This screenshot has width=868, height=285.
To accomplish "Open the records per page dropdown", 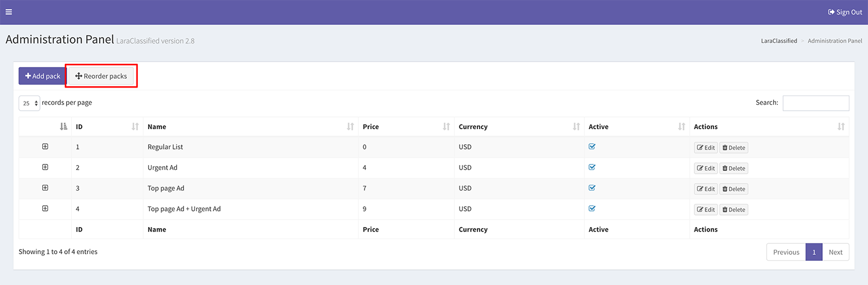I will tap(30, 103).
